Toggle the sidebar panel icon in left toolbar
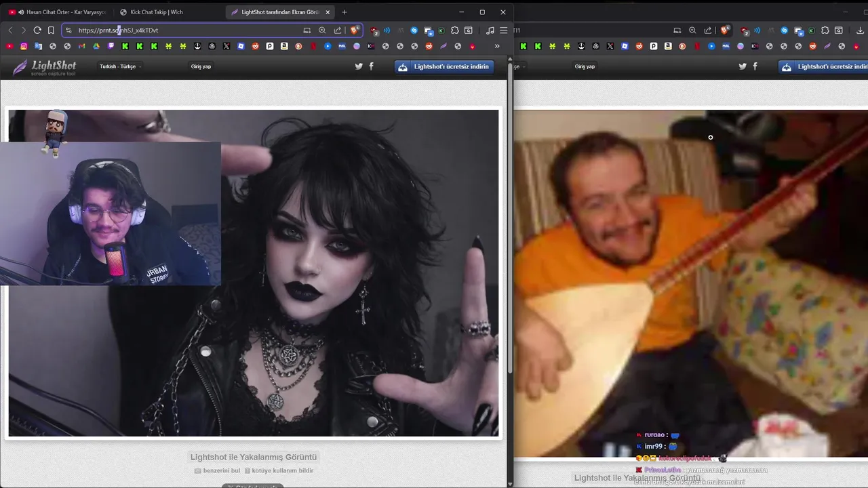 pos(468,30)
